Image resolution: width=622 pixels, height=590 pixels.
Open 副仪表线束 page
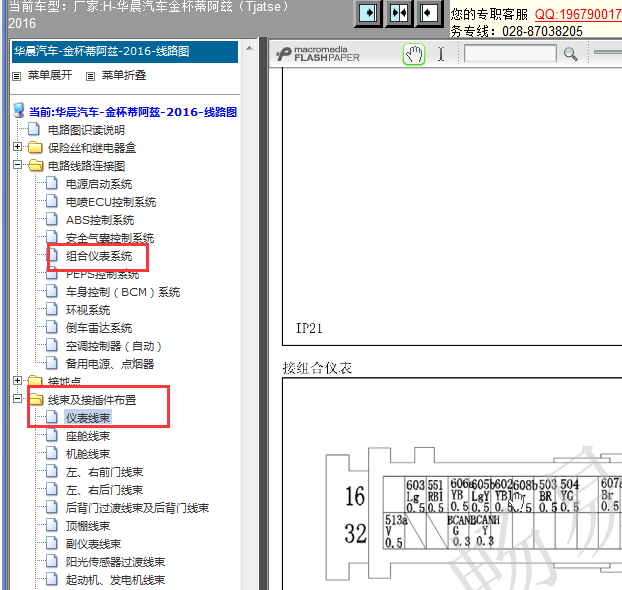click(93, 544)
